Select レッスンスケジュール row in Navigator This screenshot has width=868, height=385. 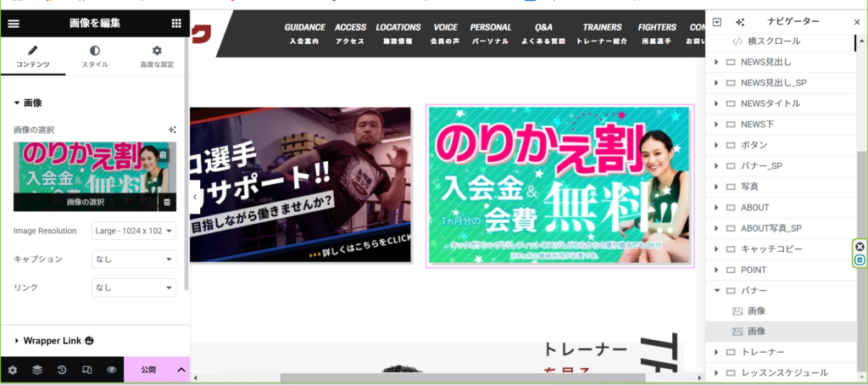tap(781, 373)
